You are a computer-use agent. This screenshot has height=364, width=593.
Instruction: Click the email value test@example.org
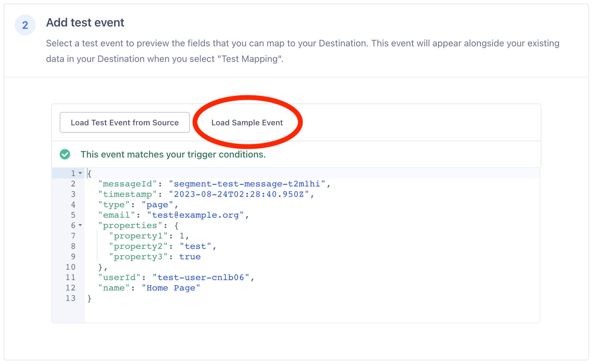point(195,215)
